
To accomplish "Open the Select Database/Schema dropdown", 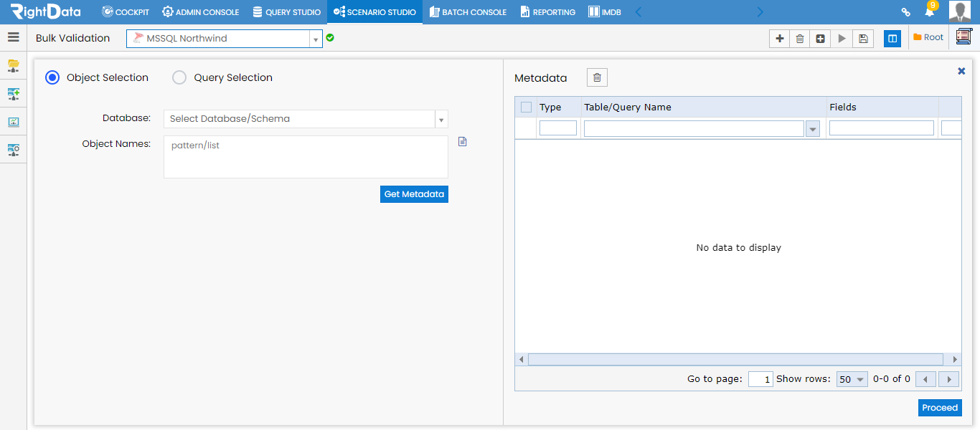I will tap(306, 119).
